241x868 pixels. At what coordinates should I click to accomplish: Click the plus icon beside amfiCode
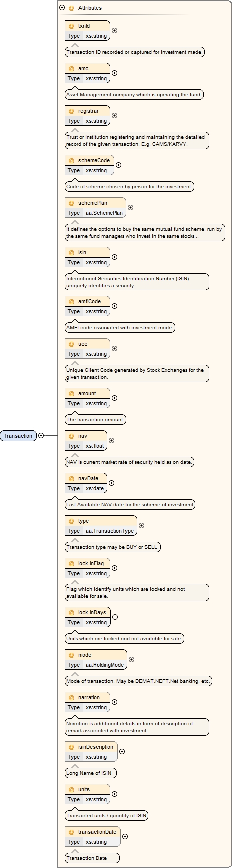click(115, 306)
